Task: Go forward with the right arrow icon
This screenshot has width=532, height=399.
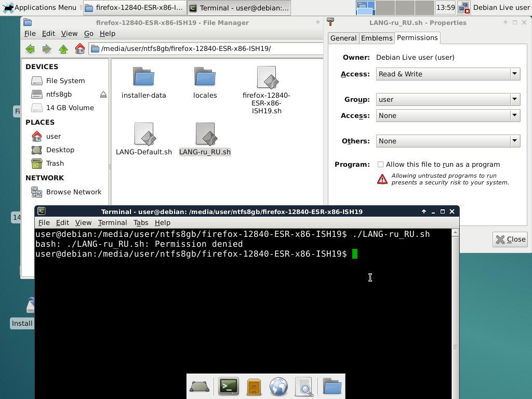Action: (x=47, y=49)
